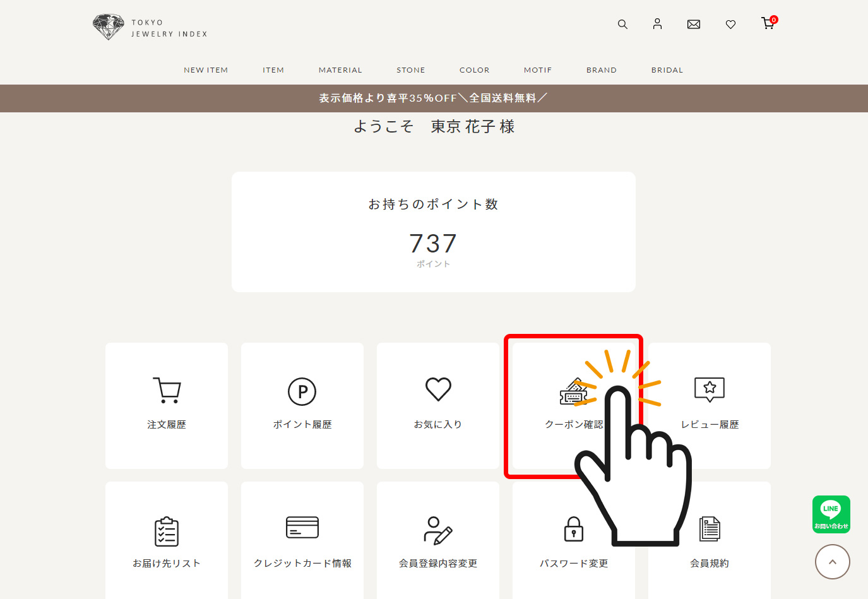
Task: Open the account profile icon
Action: click(x=657, y=24)
